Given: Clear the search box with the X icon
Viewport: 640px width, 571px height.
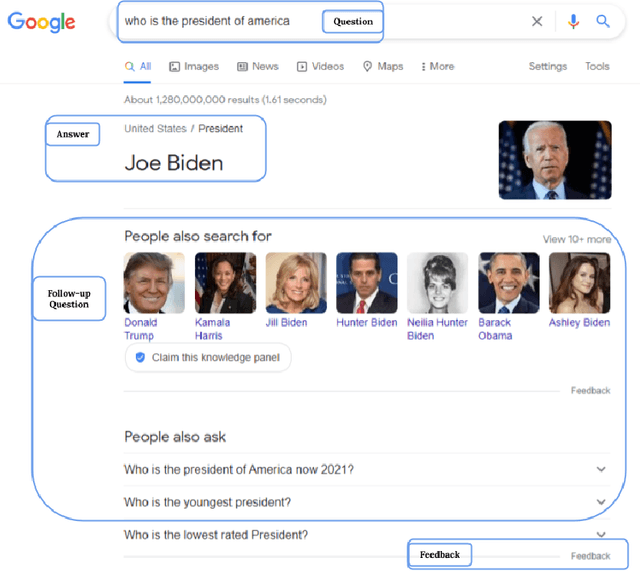Looking at the screenshot, I should click(x=537, y=21).
